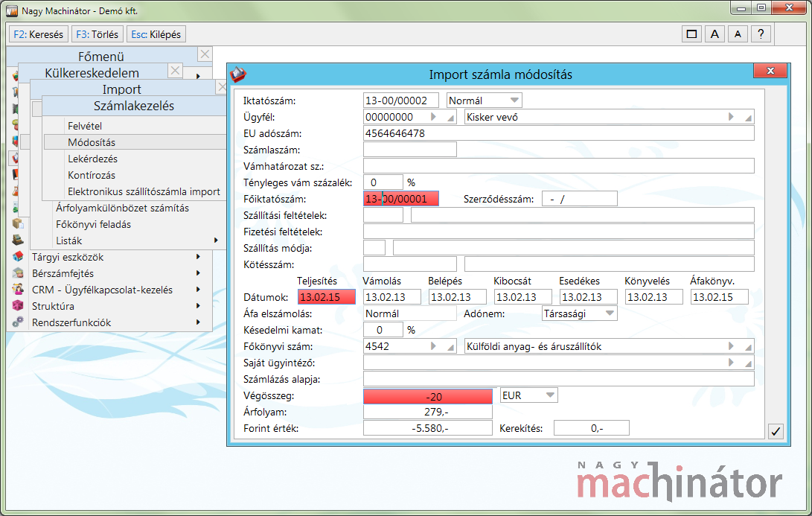812x516 pixels.
Task: Click the Fizetési feltételek field
Action: [559, 232]
